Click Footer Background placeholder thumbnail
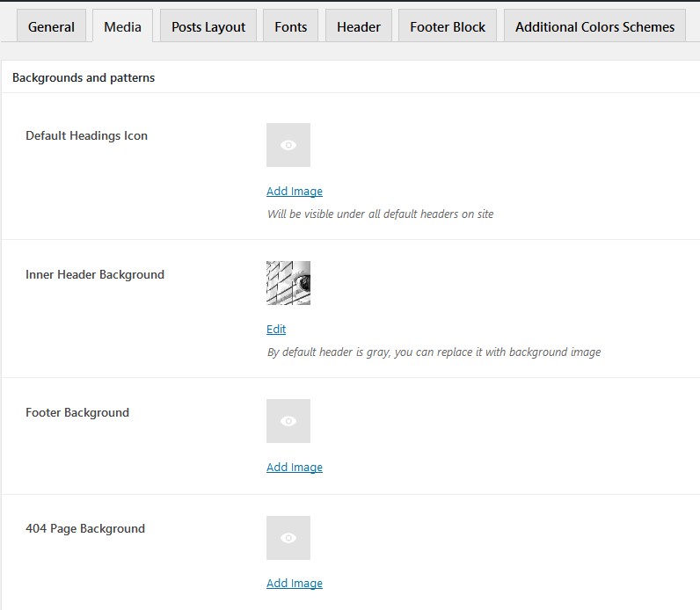This screenshot has height=610, width=700. 288,421
